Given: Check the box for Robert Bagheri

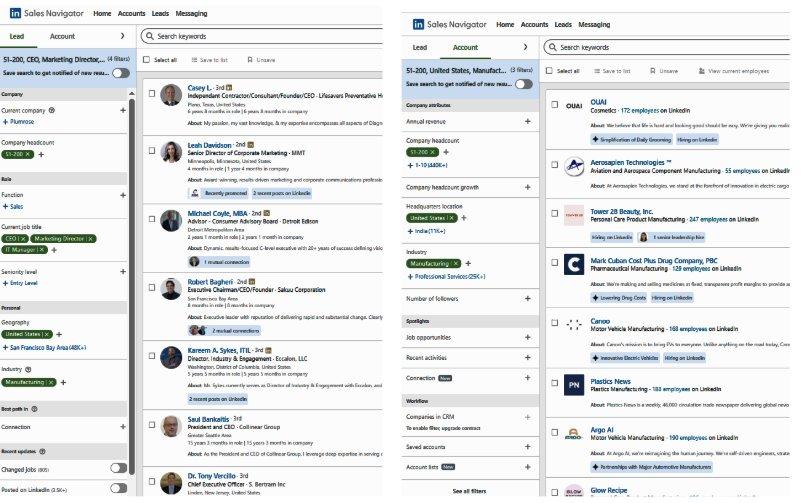Looking at the screenshot, I should click(x=152, y=288).
